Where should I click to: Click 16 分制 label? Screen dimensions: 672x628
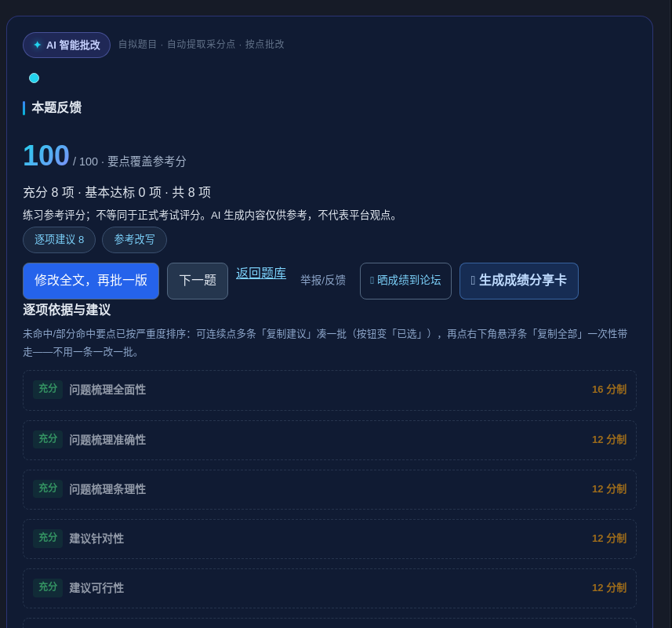coord(609,390)
